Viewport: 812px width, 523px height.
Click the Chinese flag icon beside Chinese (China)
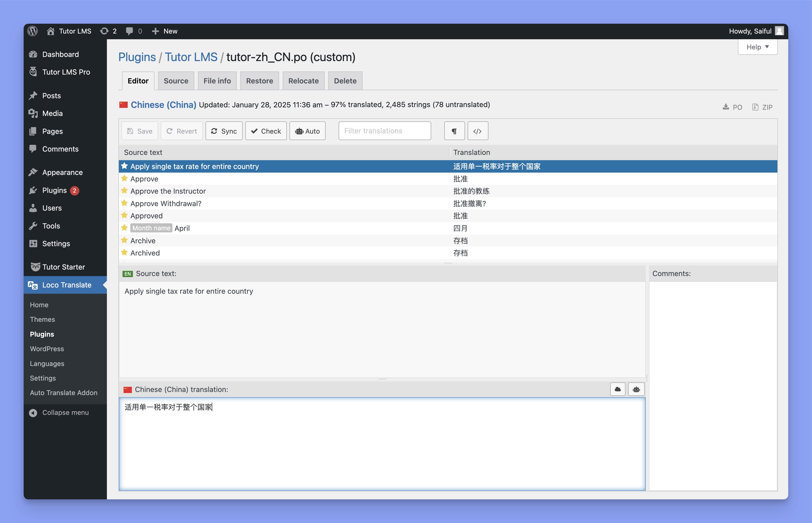coord(123,104)
